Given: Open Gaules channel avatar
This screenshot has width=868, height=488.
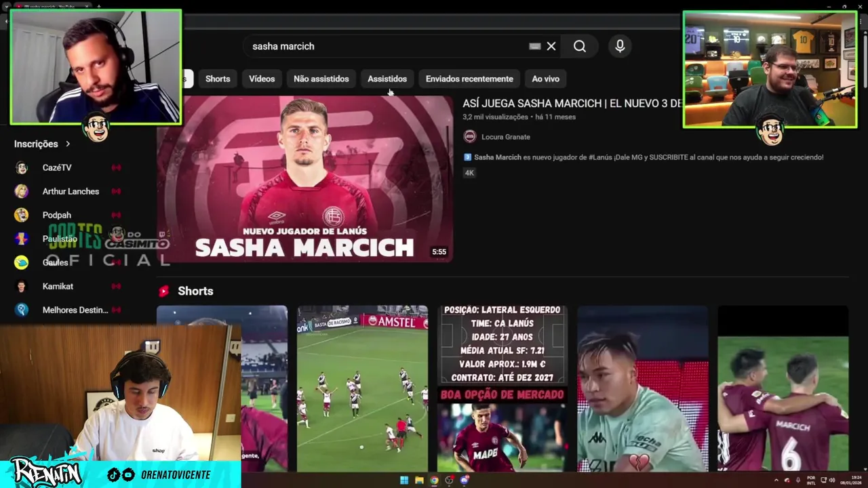Looking at the screenshot, I should pos(22,262).
